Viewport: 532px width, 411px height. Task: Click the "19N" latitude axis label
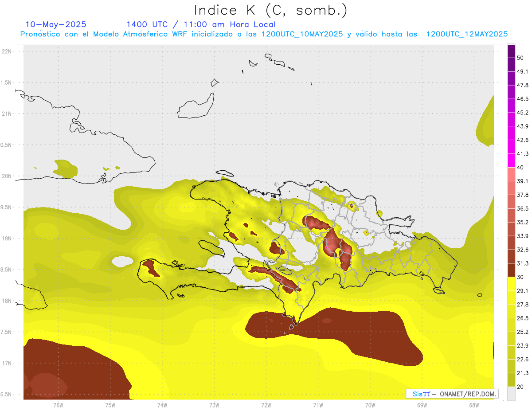pyautogui.click(x=8, y=239)
